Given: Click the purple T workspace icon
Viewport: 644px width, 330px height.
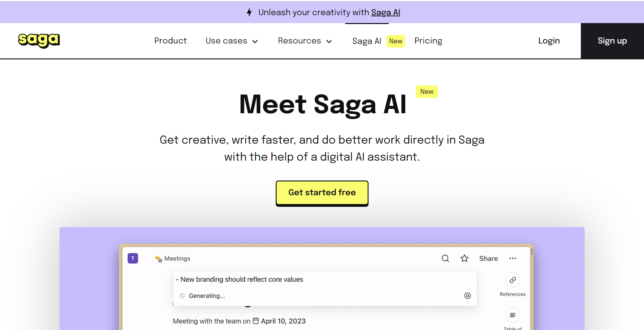Looking at the screenshot, I should click(133, 258).
